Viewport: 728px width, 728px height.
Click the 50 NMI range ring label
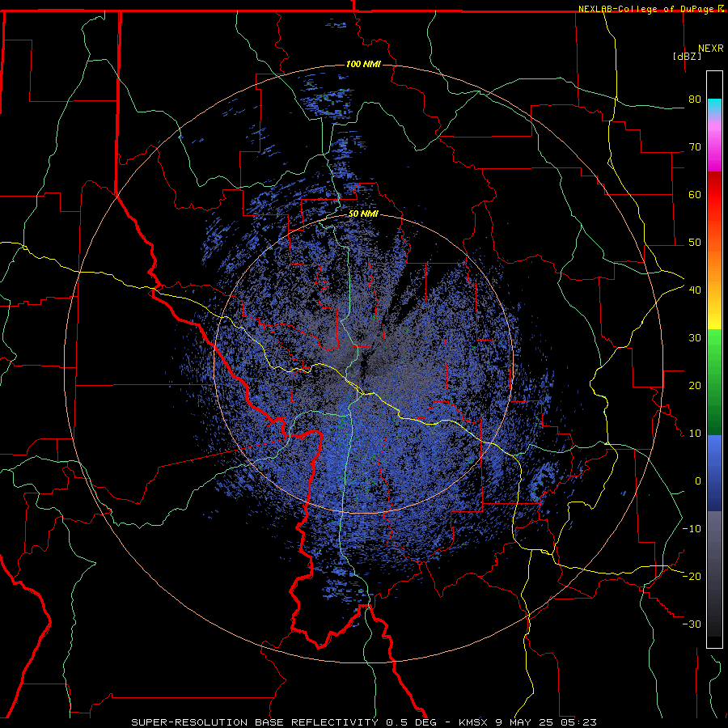click(x=363, y=214)
